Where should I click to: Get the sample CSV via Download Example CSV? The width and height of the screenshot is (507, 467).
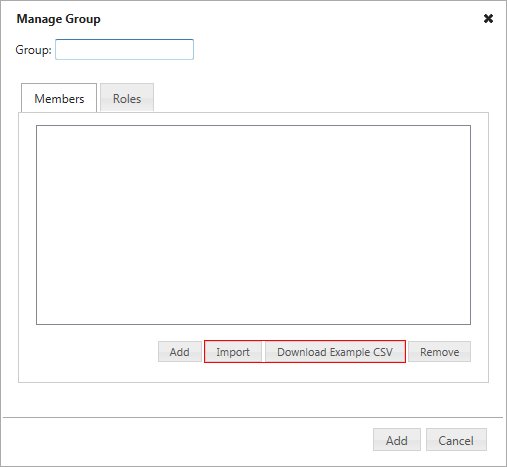(x=335, y=352)
